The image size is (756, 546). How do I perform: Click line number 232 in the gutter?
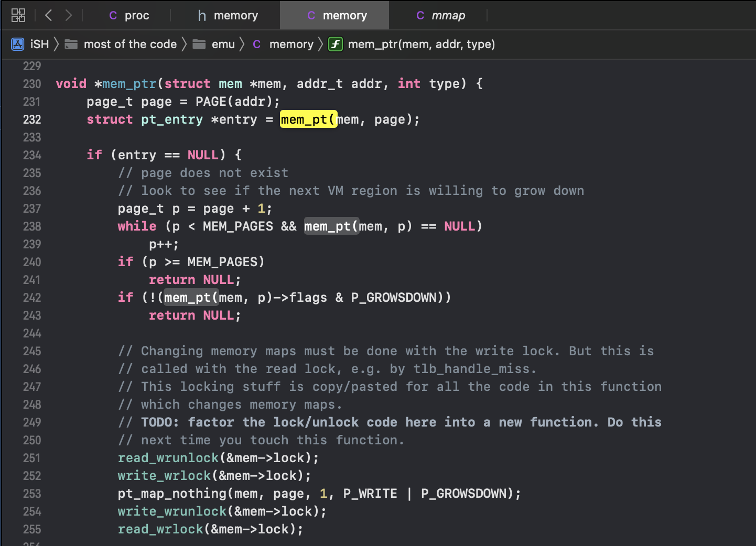[x=31, y=119]
